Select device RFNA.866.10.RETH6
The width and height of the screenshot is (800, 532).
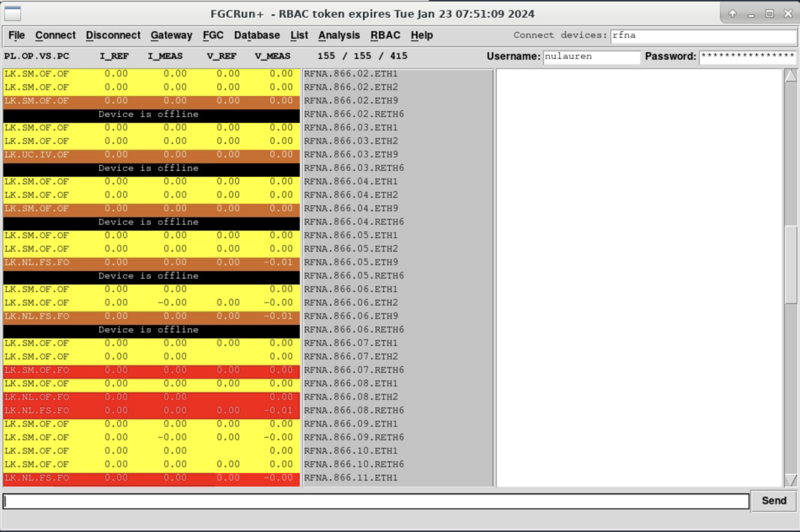(x=354, y=464)
